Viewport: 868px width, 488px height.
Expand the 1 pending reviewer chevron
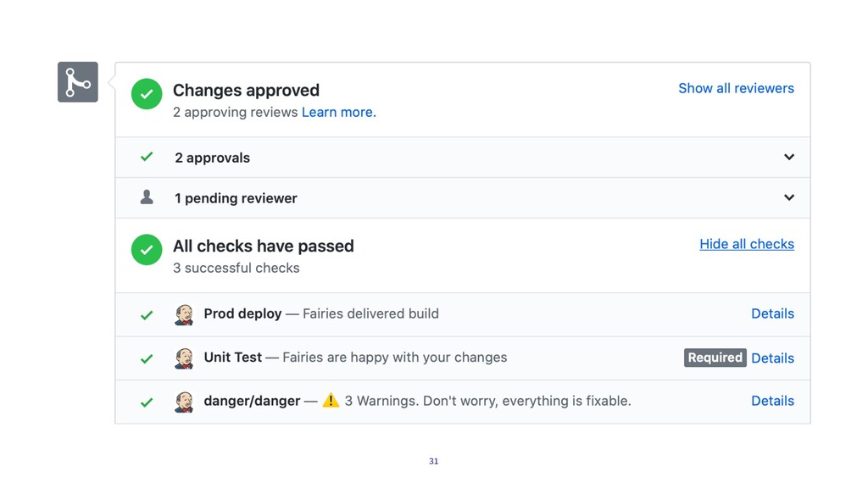click(x=789, y=197)
